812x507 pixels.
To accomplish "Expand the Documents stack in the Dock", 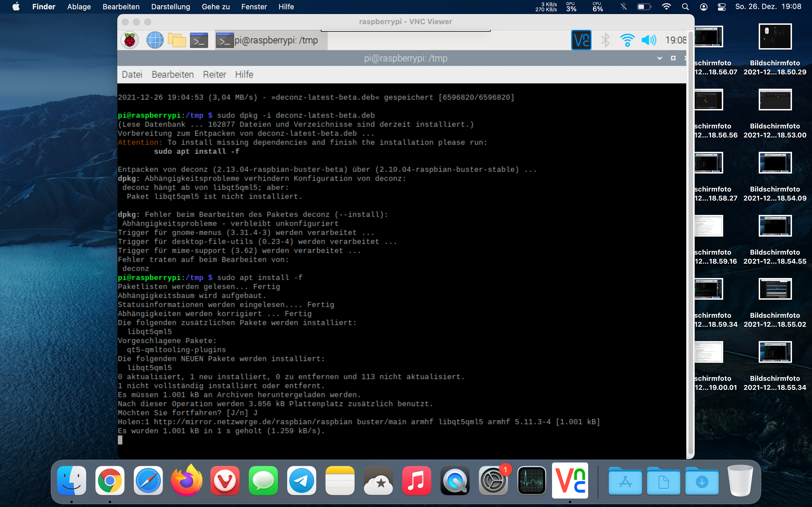I will [663, 482].
